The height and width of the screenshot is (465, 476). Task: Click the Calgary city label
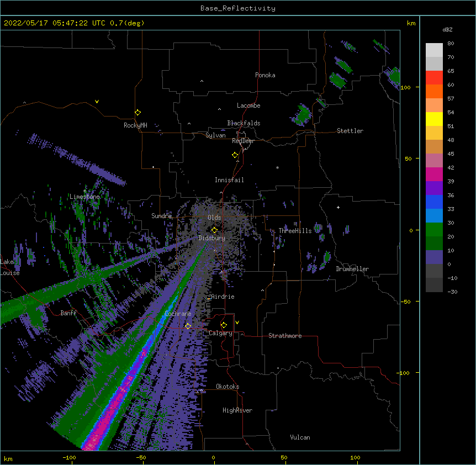pyautogui.click(x=220, y=333)
